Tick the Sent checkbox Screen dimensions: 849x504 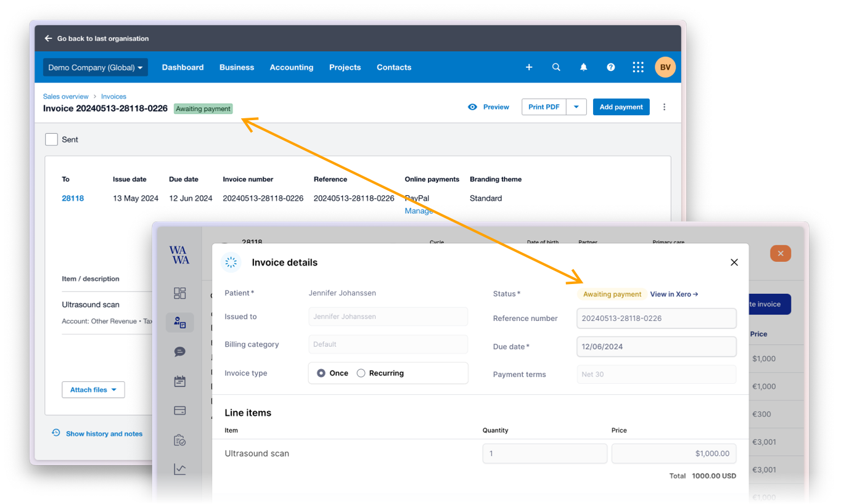pos(52,140)
